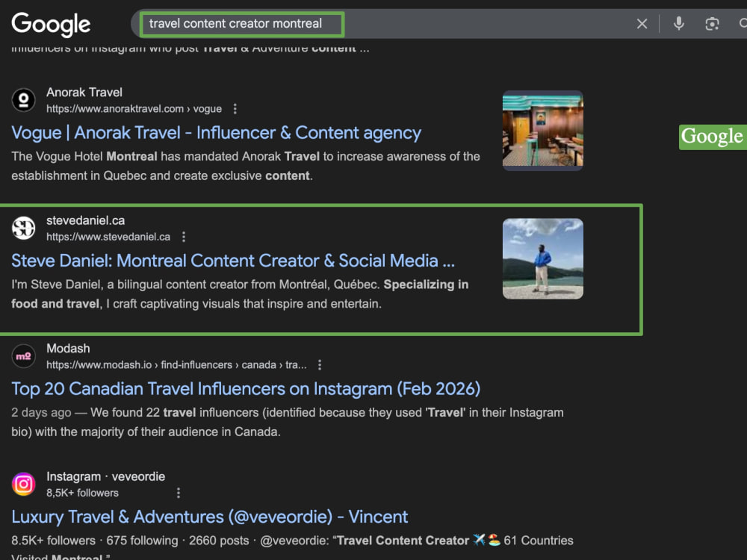Click the https://www.anoraktravel.com › vogue URL
Viewport: 747px width, 560px height.
tap(134, 109)
